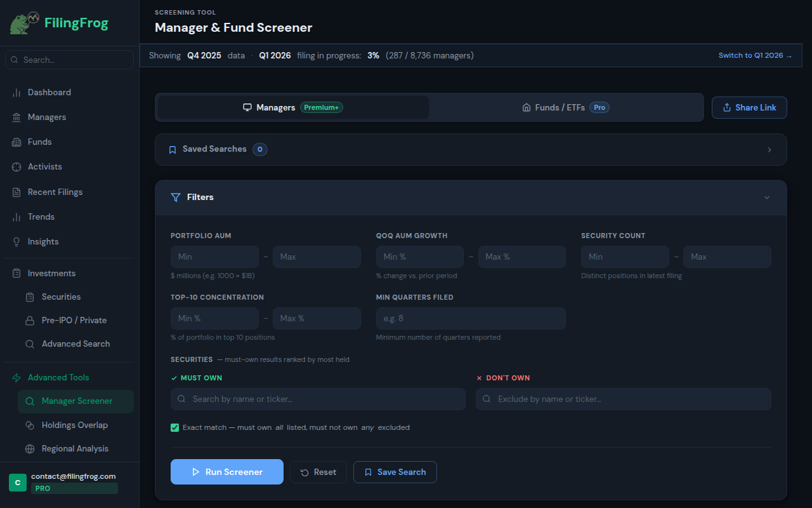Open the Trends section
Screen dimensions: 812x508
(x=41, y=217)
